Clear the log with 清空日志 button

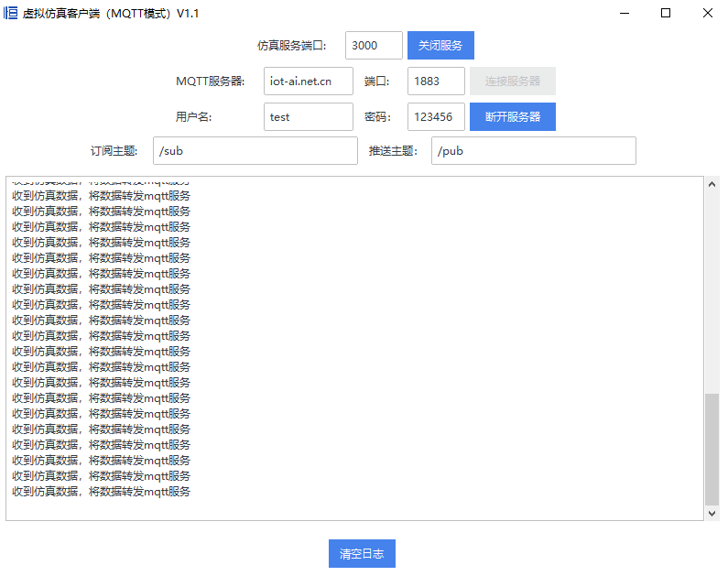click(x=362, y=554)
